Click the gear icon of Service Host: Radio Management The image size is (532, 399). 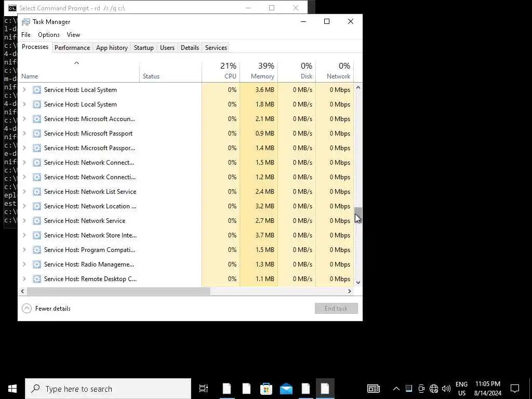(37, 264)
